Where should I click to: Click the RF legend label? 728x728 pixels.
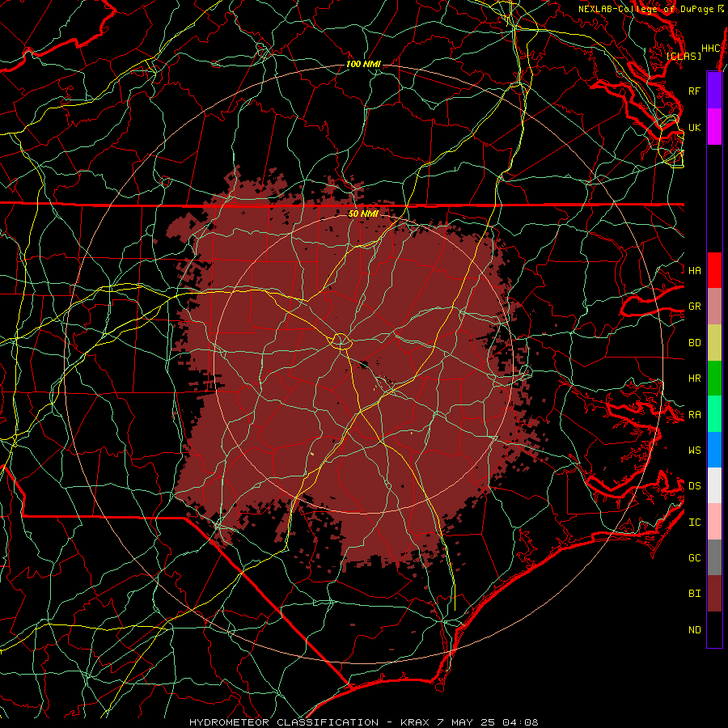coord(694,91)
